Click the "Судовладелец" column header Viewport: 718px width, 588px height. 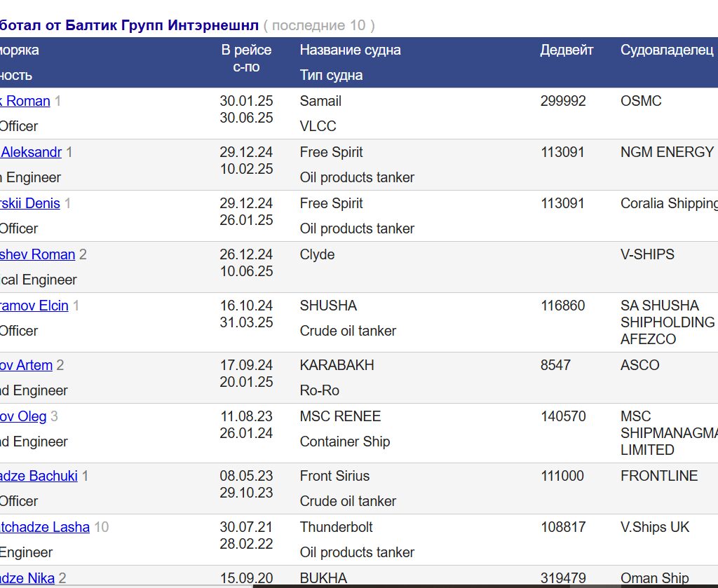[x=666, y=50]
